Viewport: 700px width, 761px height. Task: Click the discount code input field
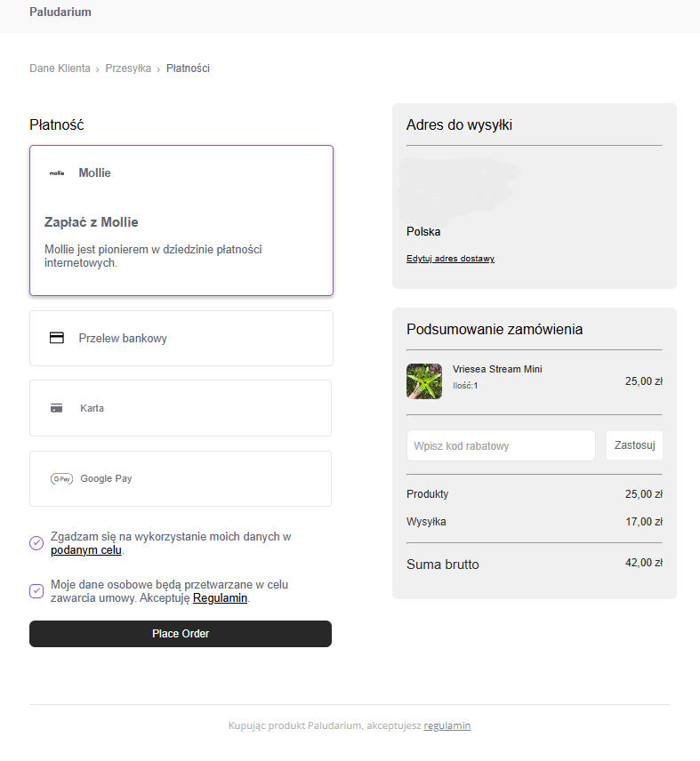[x=501, y=445]
